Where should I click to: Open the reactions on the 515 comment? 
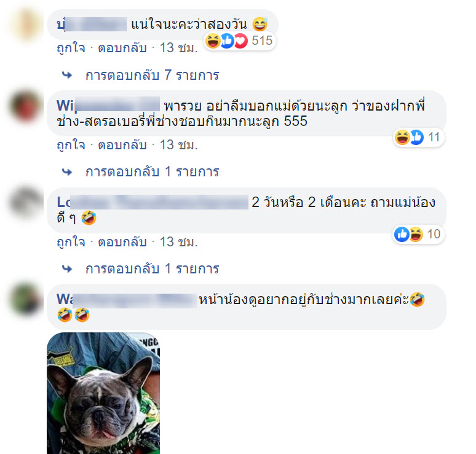239,41
